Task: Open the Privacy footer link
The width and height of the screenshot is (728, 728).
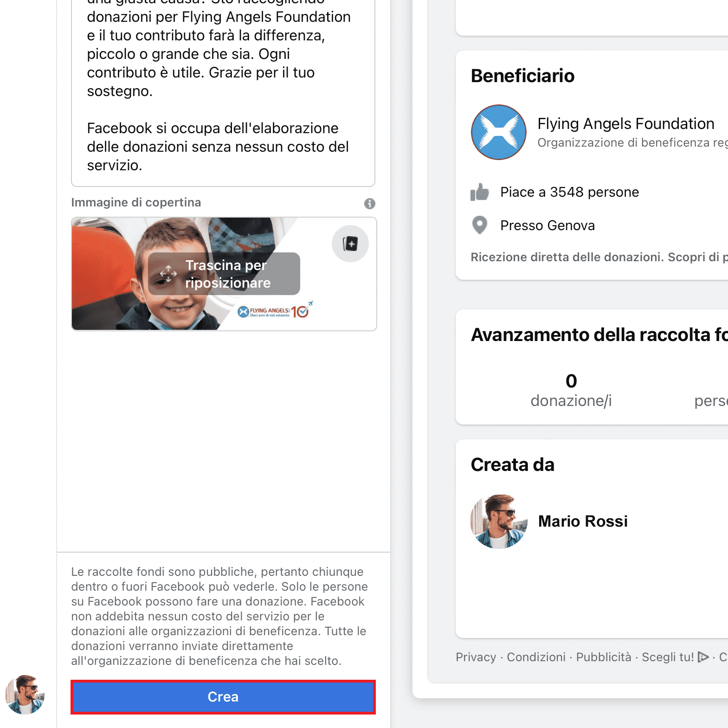Action: point(476,657)
